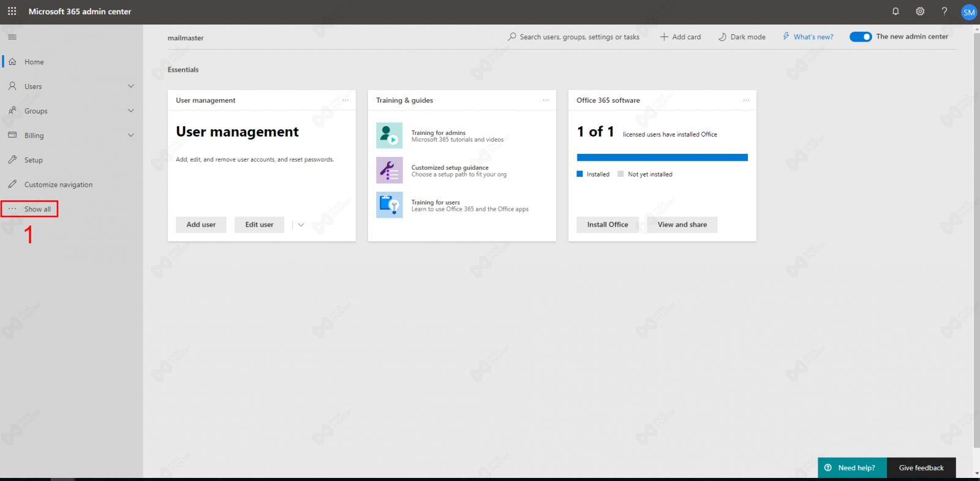Screen dimensions: 980x481
Task: Click the Show all ellipsis icon
Action: [x=12, y=209]
